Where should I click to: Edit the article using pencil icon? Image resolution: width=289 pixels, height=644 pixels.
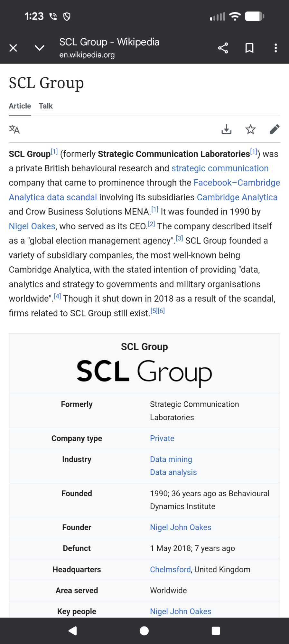pyautogui.click(x=275, y=129)
